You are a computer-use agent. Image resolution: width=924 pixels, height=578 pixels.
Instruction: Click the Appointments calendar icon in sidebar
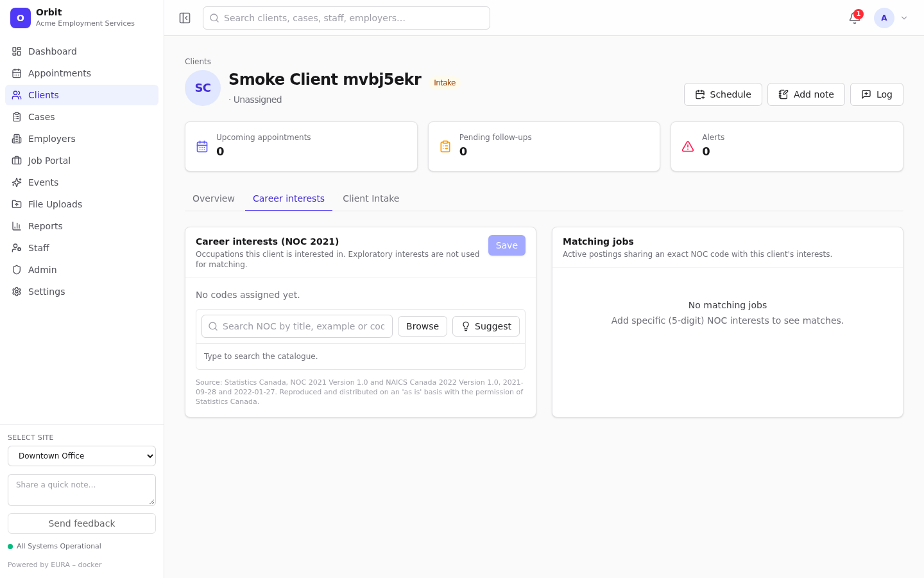(17, 73)
